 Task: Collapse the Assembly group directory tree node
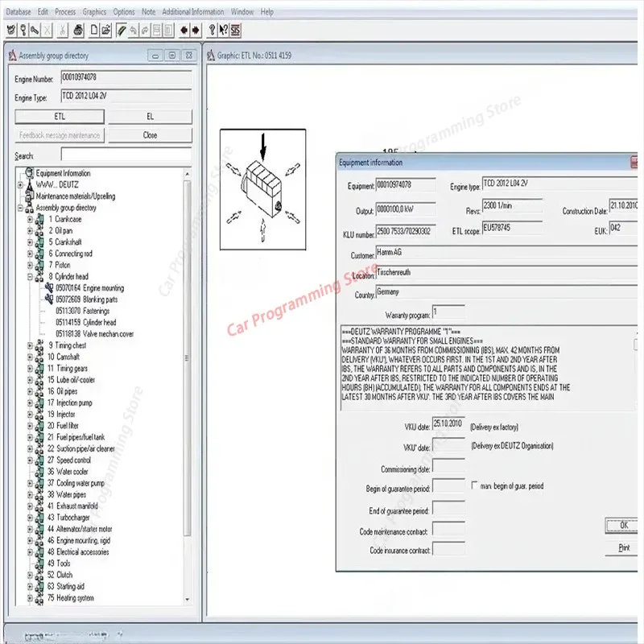pos(20,208)
